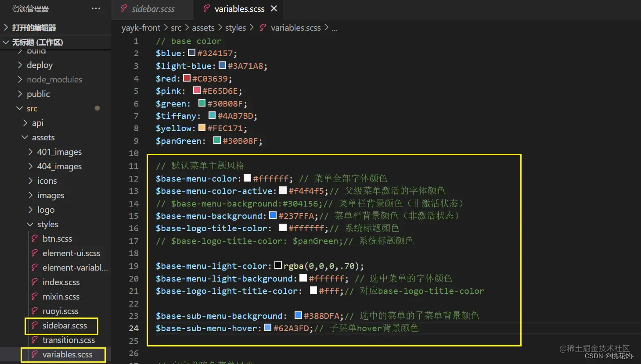Click variables.scss in the breadcrumb

tap(295, 28)
